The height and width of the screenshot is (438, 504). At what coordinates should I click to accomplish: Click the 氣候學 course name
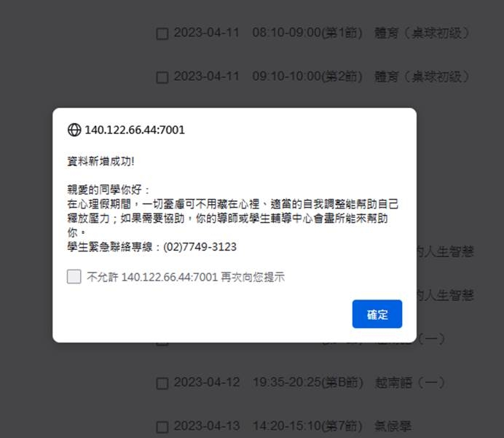coord(393,426)
